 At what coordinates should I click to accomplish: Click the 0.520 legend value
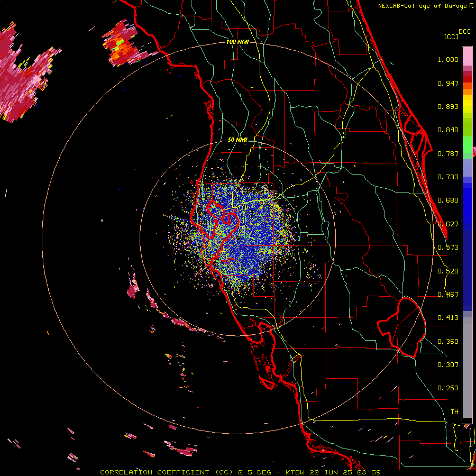[x=448, y=271]
